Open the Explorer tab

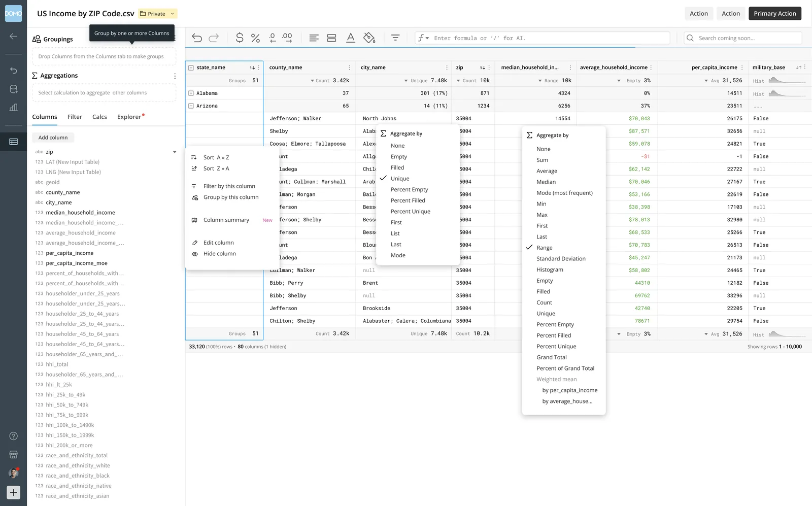tap(129, 117)
